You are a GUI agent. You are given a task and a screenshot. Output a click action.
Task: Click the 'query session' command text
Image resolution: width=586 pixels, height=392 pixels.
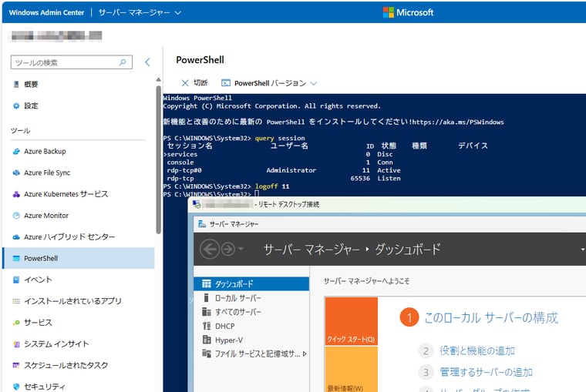point(280,138)
